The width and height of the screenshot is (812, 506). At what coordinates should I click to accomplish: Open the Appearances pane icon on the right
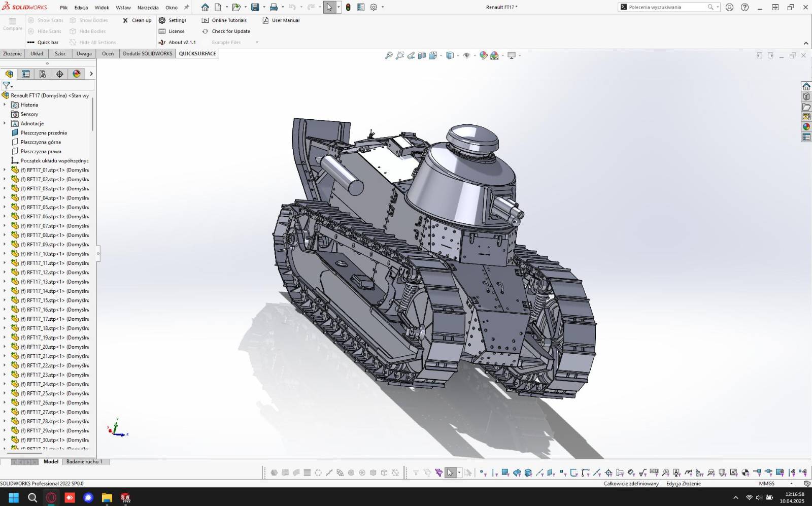806,127
